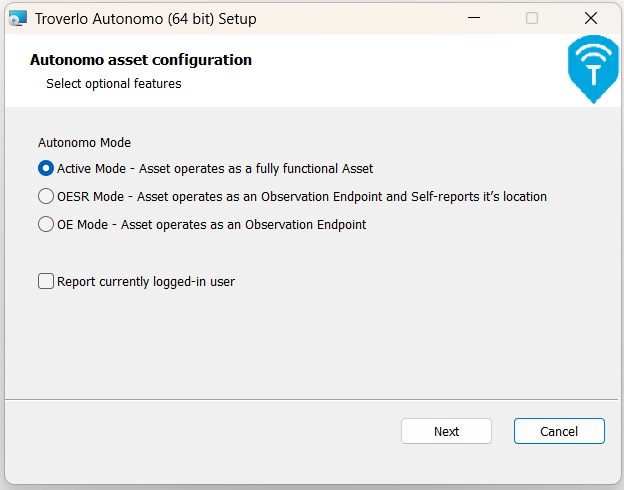The width and height of the screenshot is (624, 490).
Task: Click the Autonomo Mode group label
Action: coord(84,143)
